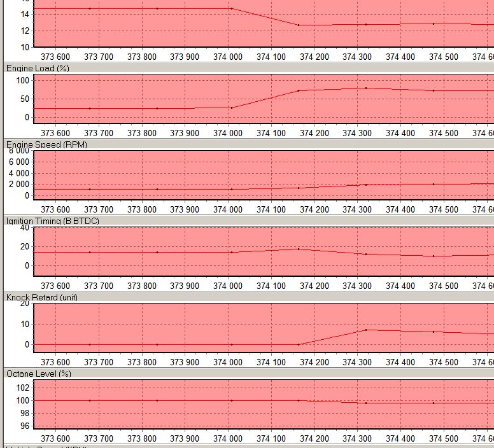Click the 8 000 label on Engine Speed axis

(x=17, y=152)
